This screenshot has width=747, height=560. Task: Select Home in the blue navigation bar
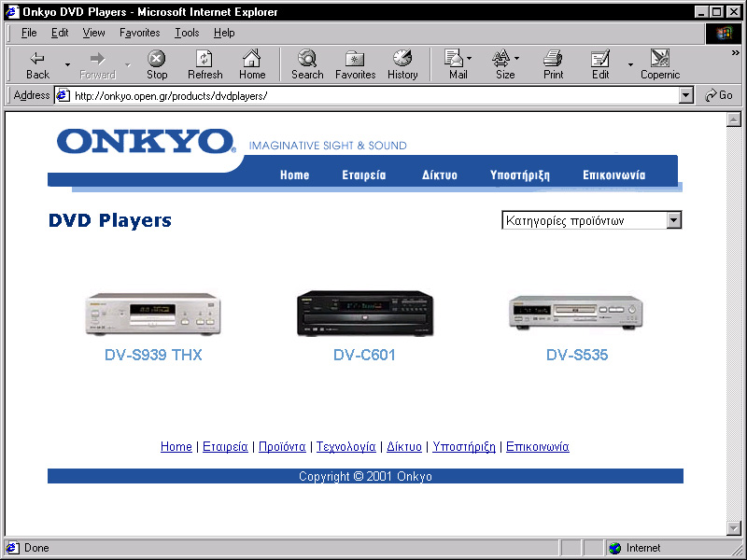click(x=294, y=175)
